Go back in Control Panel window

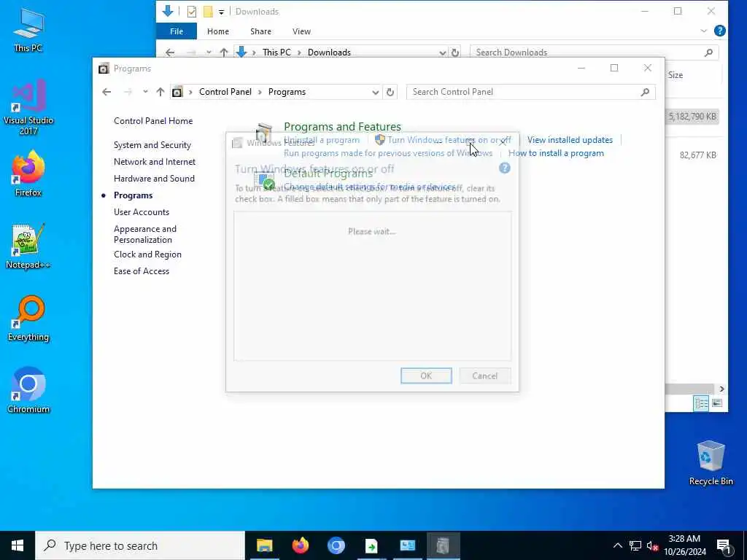(x=107, y=92)
